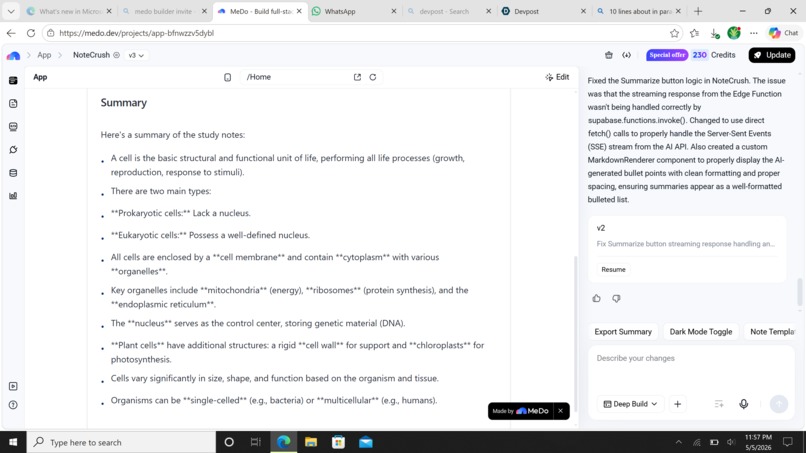Go back in browser
Viewport: 806px width, 453px height.
click(11, 33)
